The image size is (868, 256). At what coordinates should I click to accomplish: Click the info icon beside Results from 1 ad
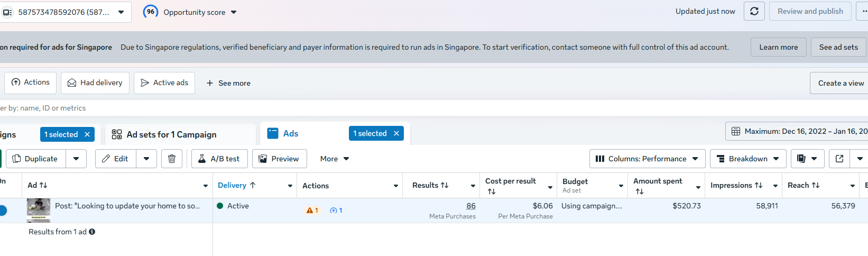pos(92,232)
